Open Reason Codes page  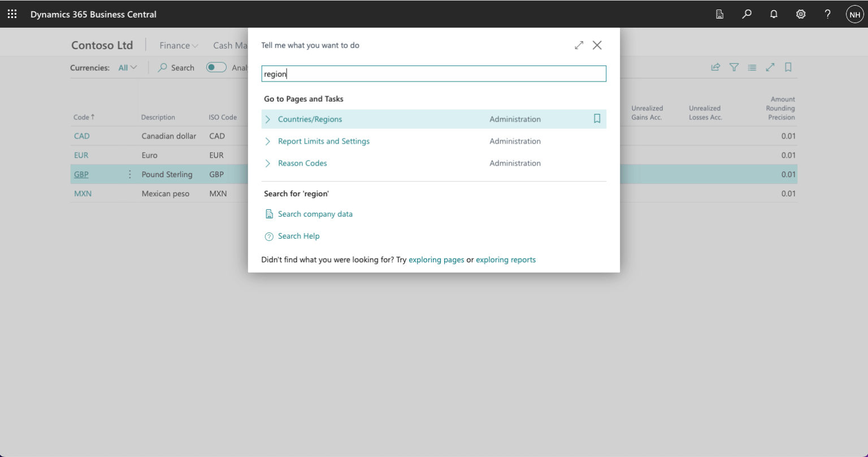(x=302, y=163)
